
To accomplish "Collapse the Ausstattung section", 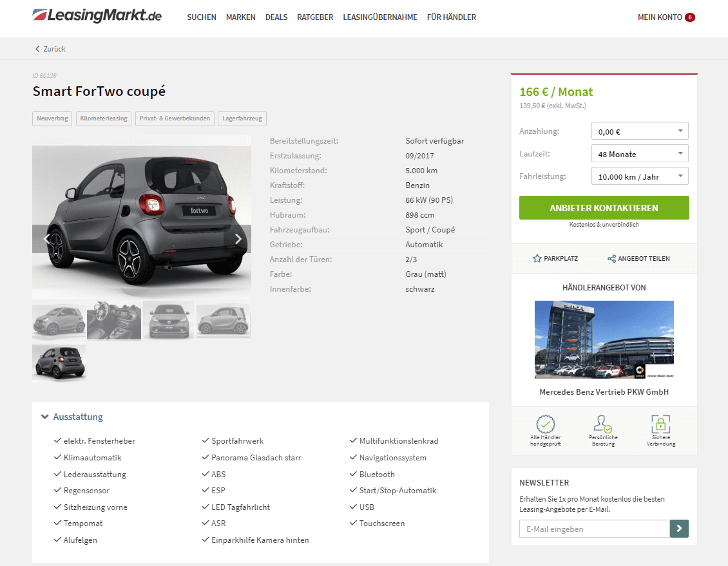I will point(72,417).
